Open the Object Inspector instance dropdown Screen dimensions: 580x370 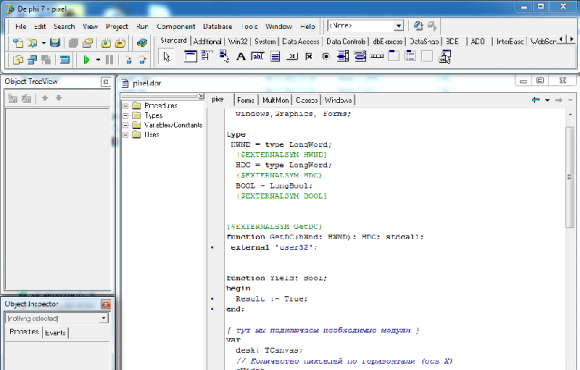[104, 318]
